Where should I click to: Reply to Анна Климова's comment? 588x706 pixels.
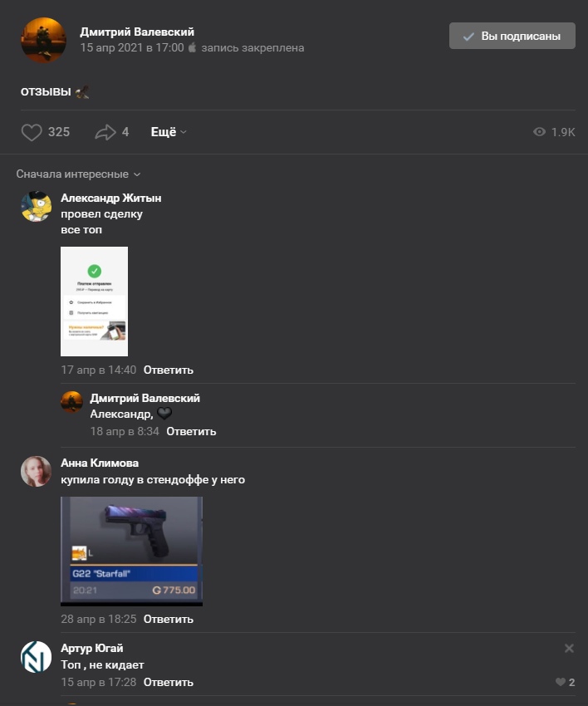169,619
